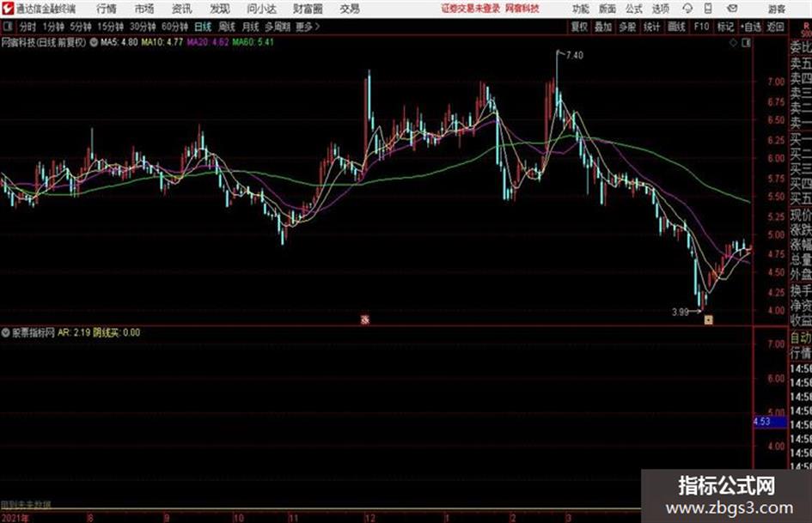This screenshot has width=812, height=523.
Task: Switch to 15分钟 period tab
Action: pyautogui.click(x=111, y=27)
